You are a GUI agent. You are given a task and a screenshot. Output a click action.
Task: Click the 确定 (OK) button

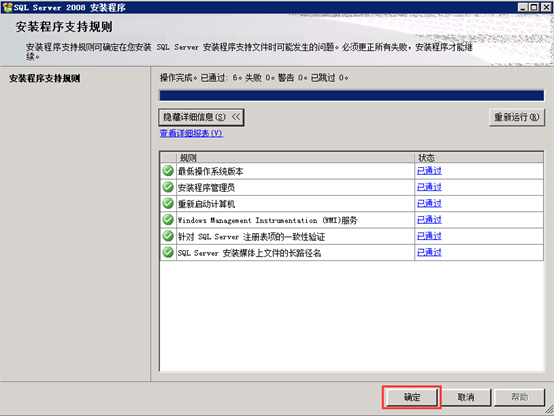tap(412, 397)
